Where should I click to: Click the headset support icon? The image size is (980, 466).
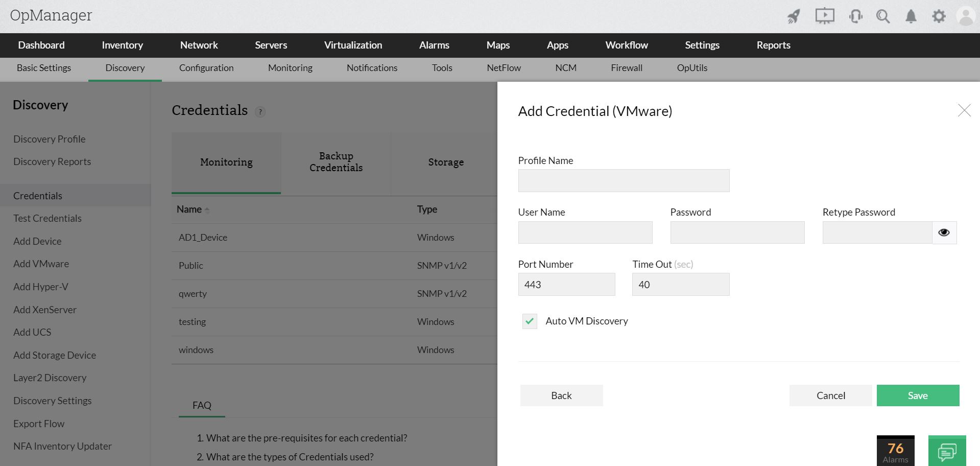pyautogui.click(x=855, y=16)
